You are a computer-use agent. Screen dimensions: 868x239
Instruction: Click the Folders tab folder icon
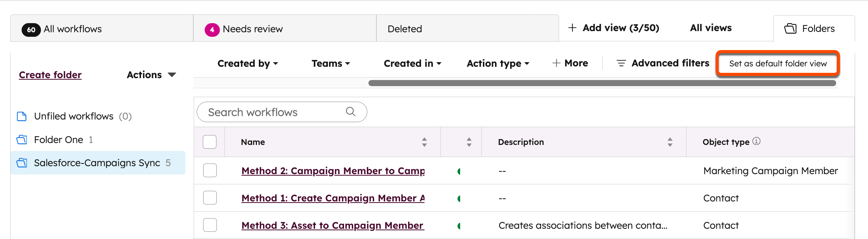click(790, 28)
